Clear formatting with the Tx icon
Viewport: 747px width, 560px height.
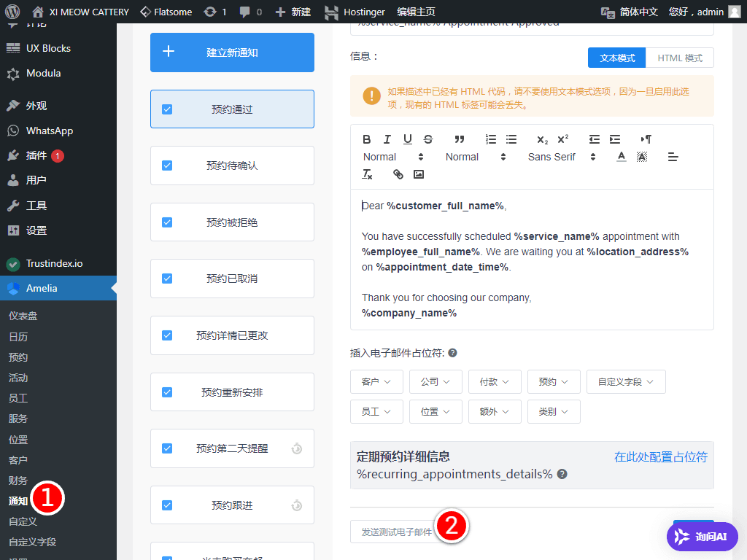coord(367,174)
